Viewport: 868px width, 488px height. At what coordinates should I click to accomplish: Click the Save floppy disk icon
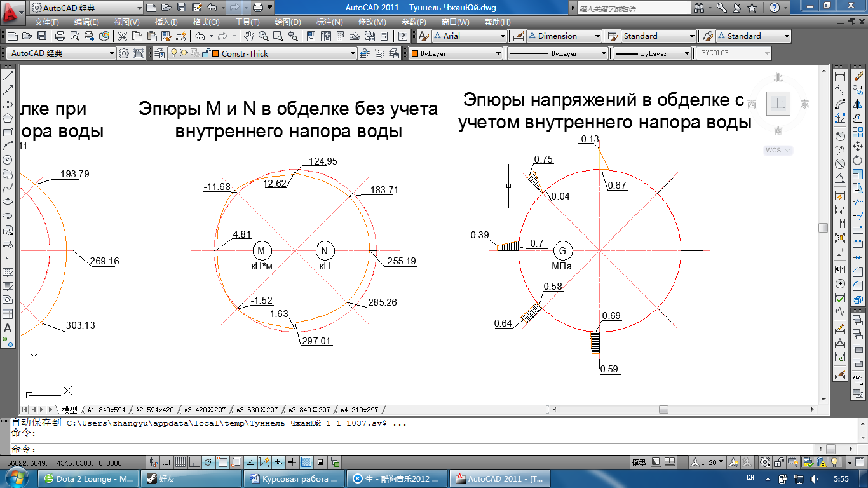[x=42, y=36]
